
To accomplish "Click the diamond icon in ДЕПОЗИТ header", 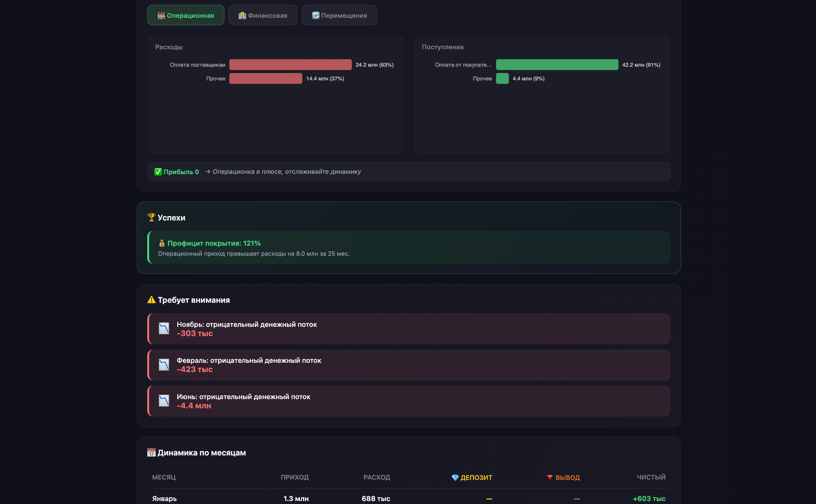I will (455, 477).
